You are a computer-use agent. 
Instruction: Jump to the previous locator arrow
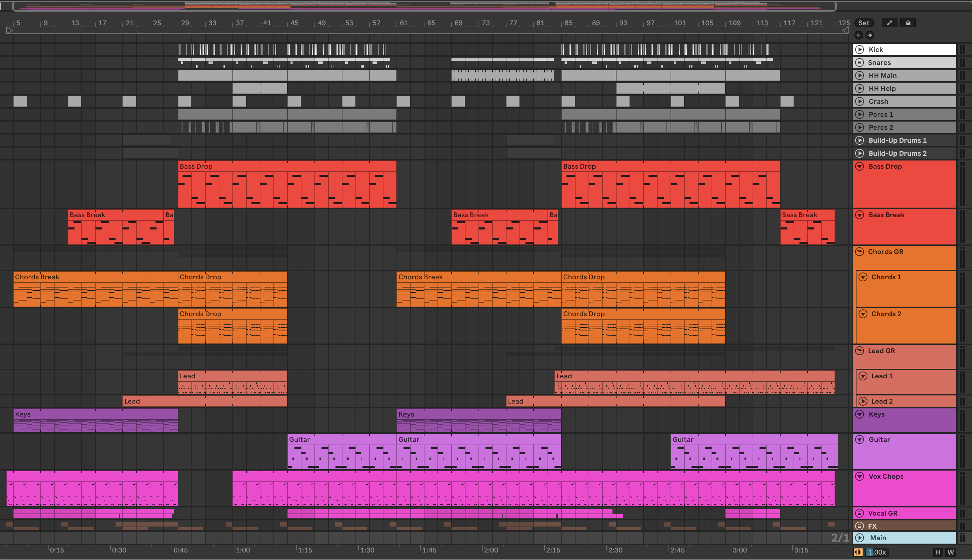click(859, 36)
